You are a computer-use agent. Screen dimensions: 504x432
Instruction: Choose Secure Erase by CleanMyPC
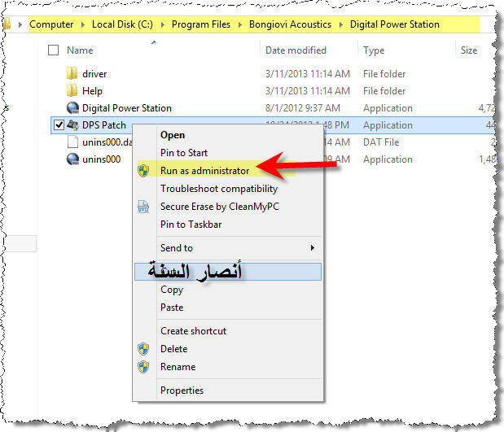220,207
